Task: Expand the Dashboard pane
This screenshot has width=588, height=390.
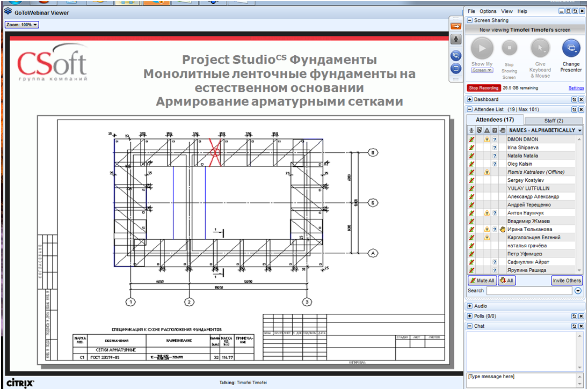Action: [469, 99]
